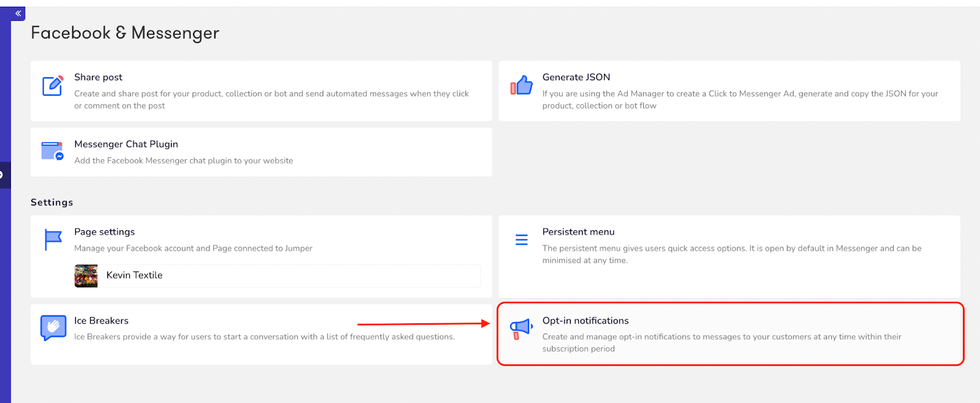Open the Share post card title
Screen dimensions: 980x403
tap(98, 77)
